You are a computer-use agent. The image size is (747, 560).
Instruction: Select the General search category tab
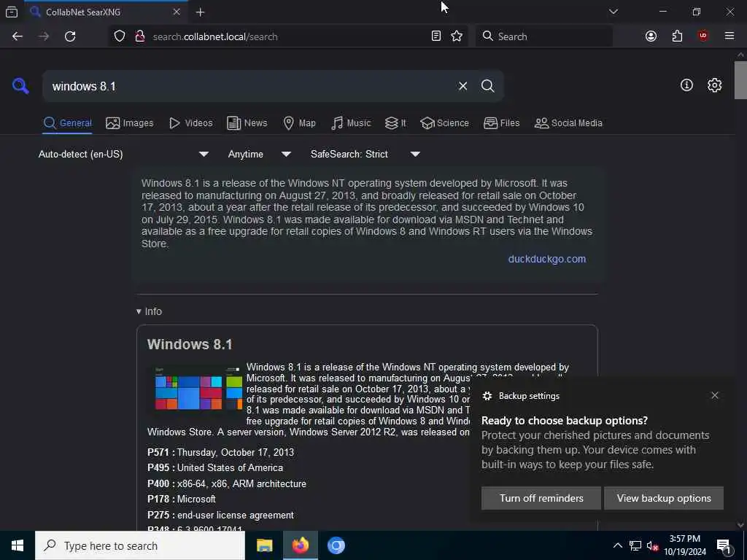coord(68,122)
